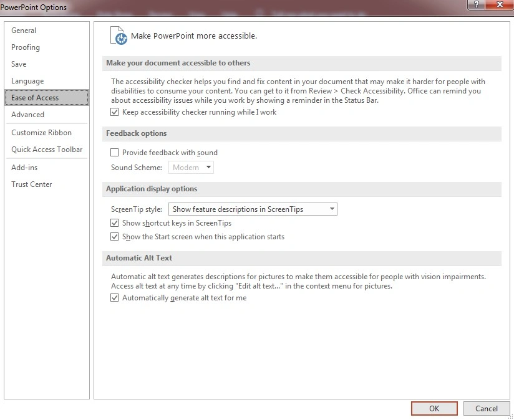Open the Advanced options page

tap(27, 115)
